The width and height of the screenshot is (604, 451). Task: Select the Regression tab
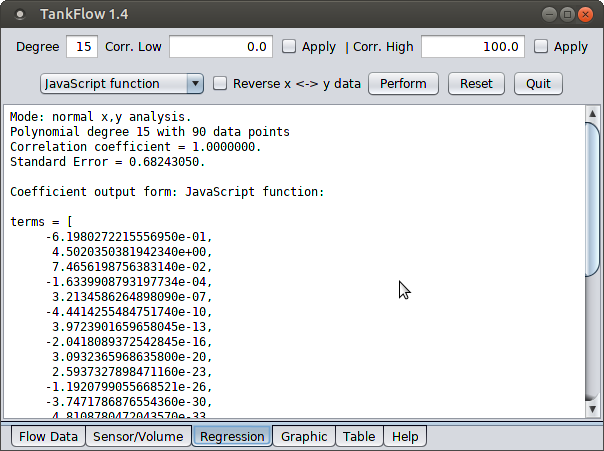(x=232, y=437)
